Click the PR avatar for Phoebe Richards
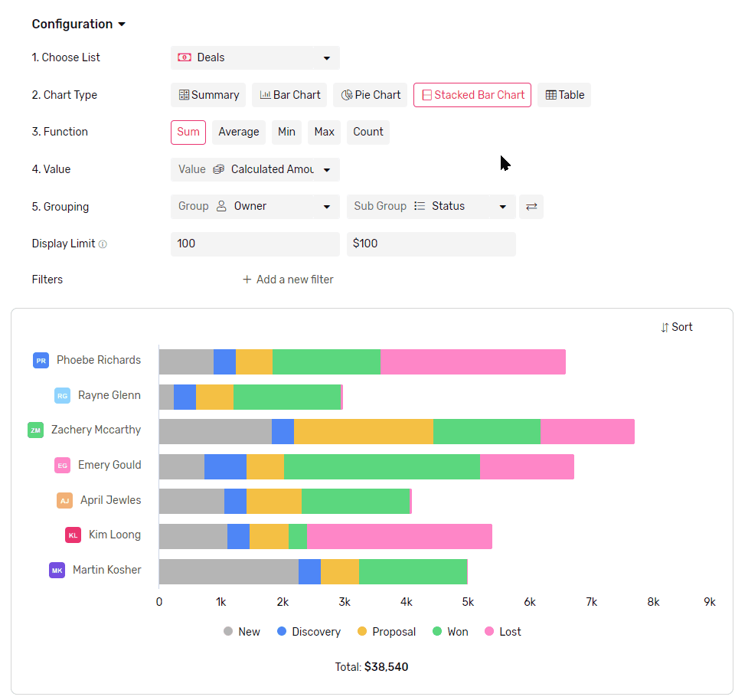Viewport: 735px width, 700px height. point(41,361)
